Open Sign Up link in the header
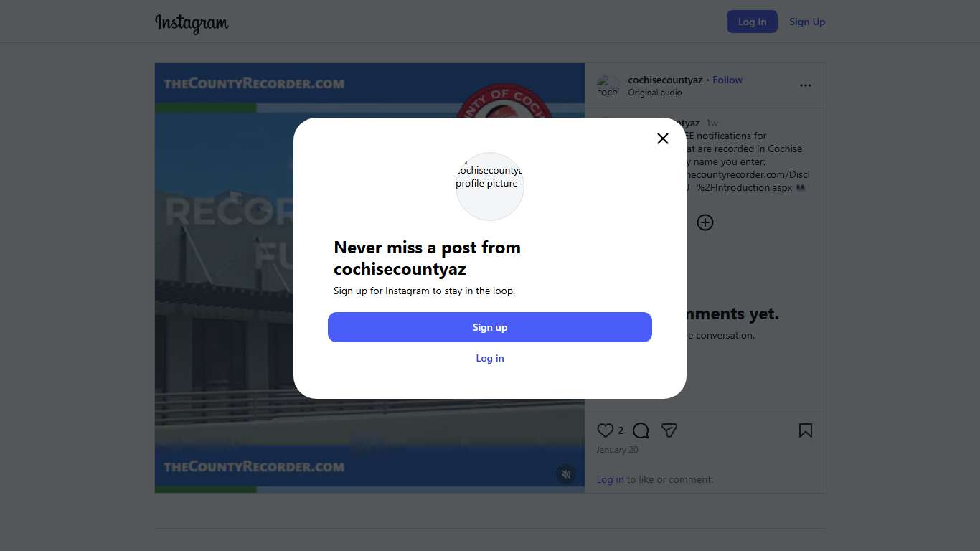980x551 pixels. tap(807, 22)
